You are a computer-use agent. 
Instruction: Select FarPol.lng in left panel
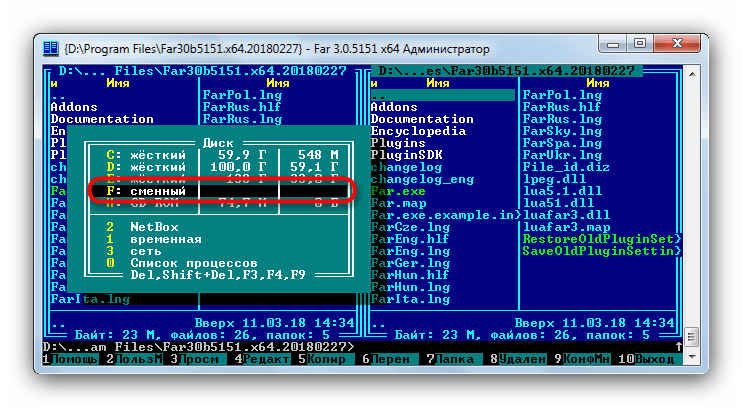tap(242, 95)
